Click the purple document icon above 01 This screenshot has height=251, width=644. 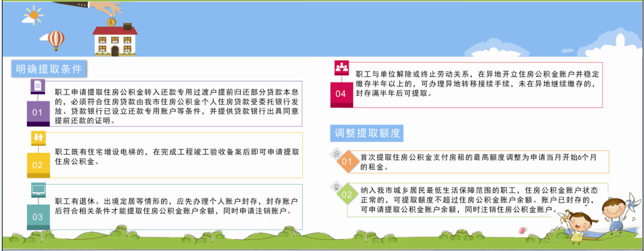tap(37, 85)
